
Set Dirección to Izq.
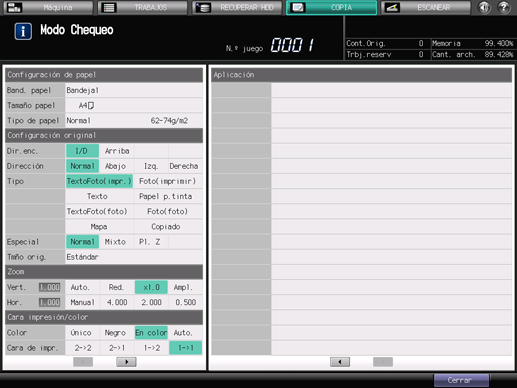[x=151, y=166]
